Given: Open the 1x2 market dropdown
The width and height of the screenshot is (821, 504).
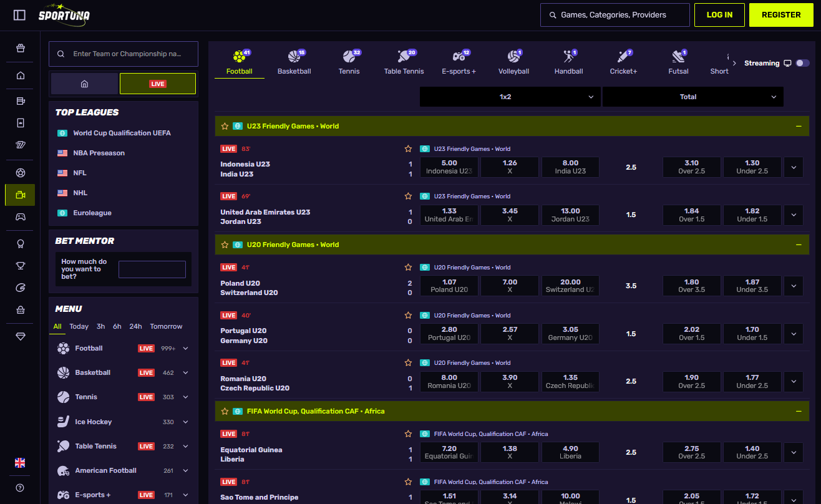Looking at the screenshot, I should click(510, 97).
